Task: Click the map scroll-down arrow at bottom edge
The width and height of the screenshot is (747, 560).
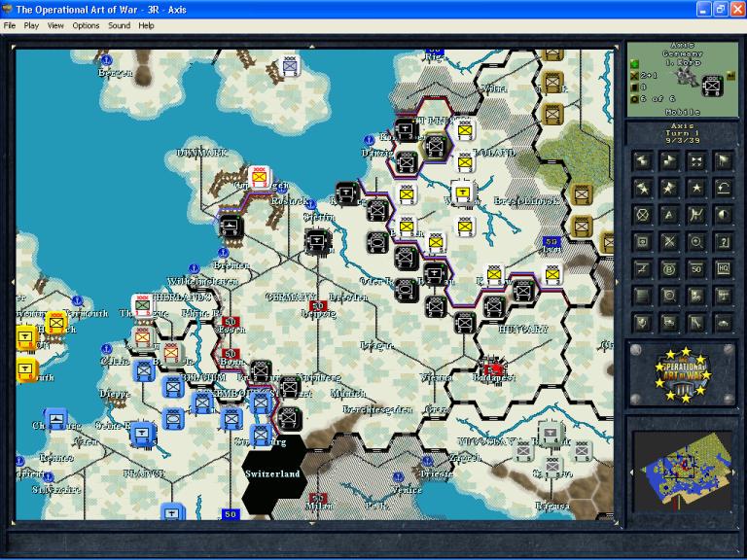Action: click(312, 523)
